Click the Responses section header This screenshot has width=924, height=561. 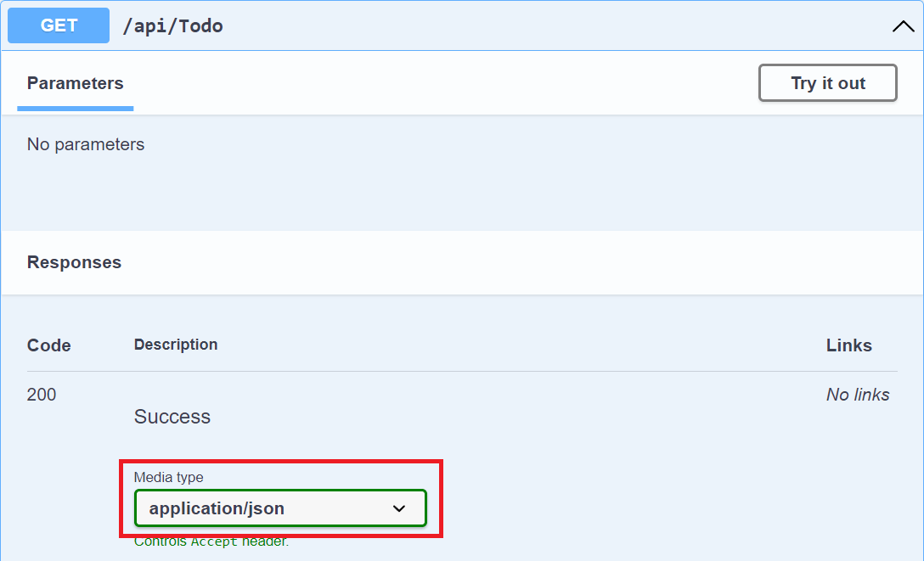coord(74,262)
